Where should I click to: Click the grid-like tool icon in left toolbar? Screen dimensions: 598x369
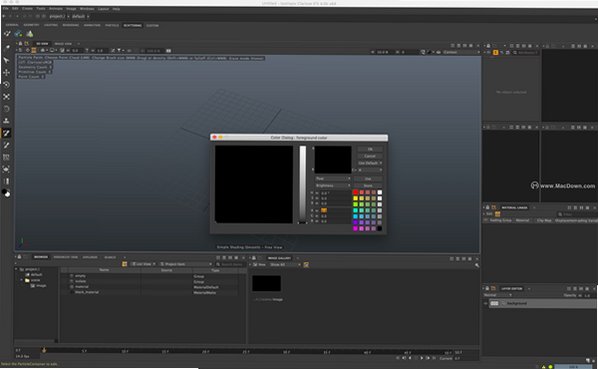[6, 157]
